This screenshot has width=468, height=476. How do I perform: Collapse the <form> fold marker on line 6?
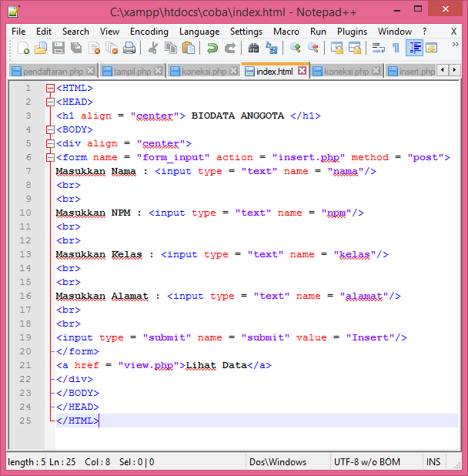point(50,157)
